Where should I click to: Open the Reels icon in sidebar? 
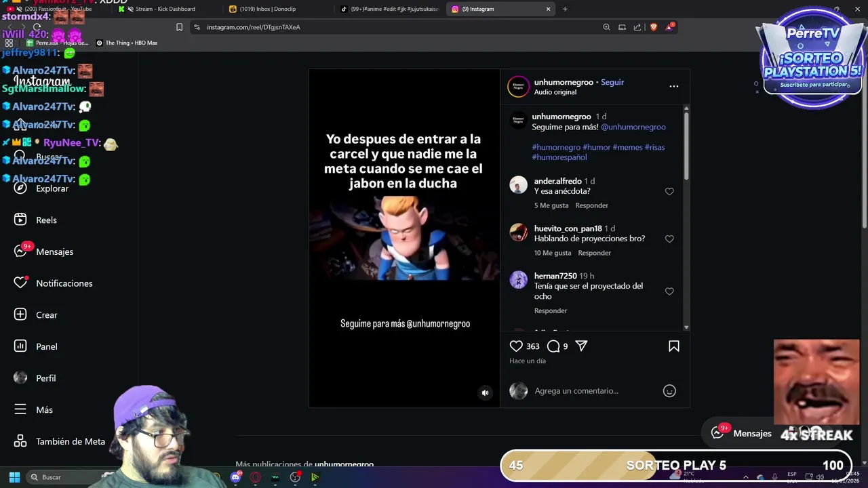pos(20,220)
